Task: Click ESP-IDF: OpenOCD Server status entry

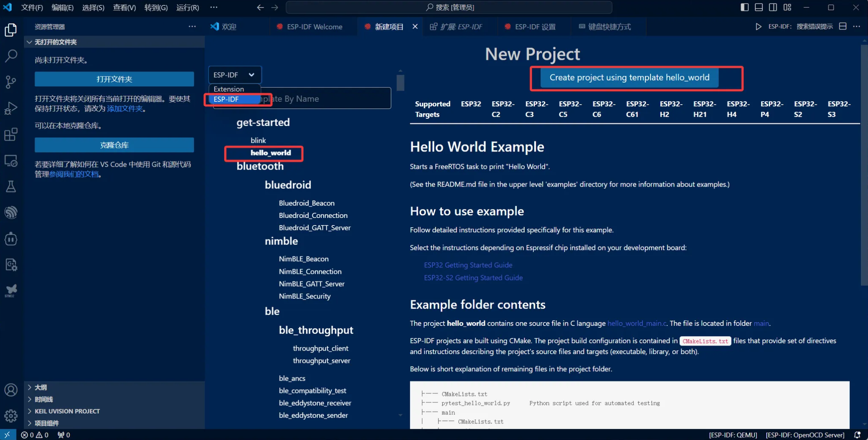Action: [805, 435]
